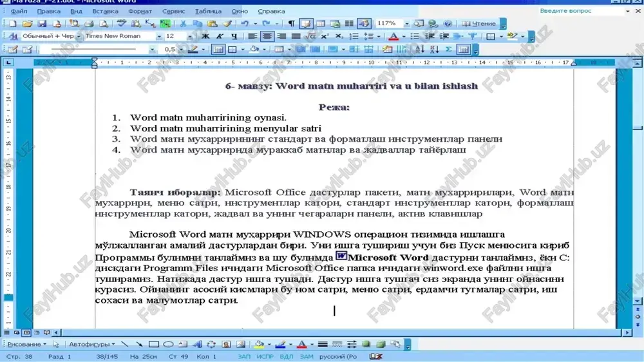Open the font size 12 dropdown
644x362 pixels.
pyautogui.click(x=189, y=37)
